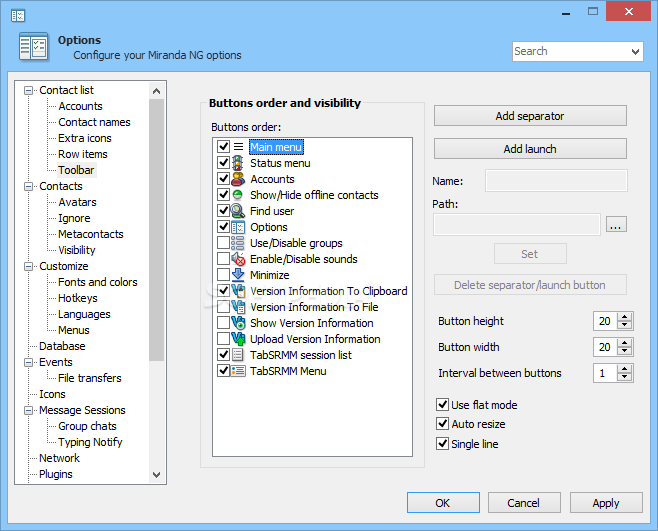Open Fonts and colors settings
This screenshot has height=531, width=658.
[98, 282]
